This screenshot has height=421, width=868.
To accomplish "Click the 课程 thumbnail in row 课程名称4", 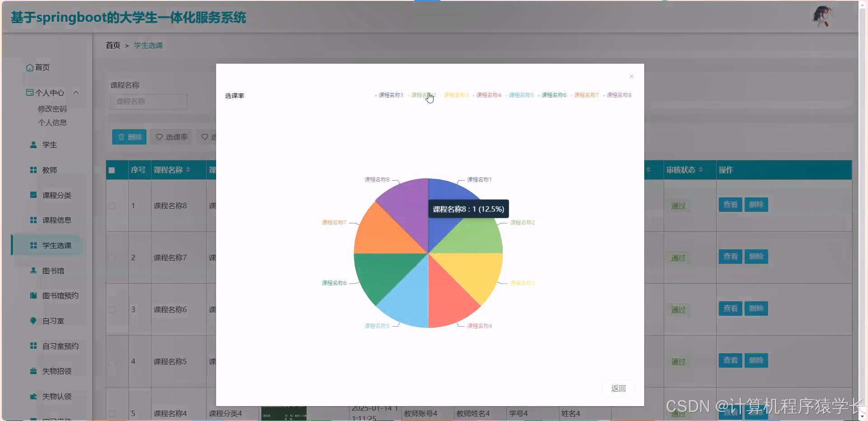I will tap(284, 413).
